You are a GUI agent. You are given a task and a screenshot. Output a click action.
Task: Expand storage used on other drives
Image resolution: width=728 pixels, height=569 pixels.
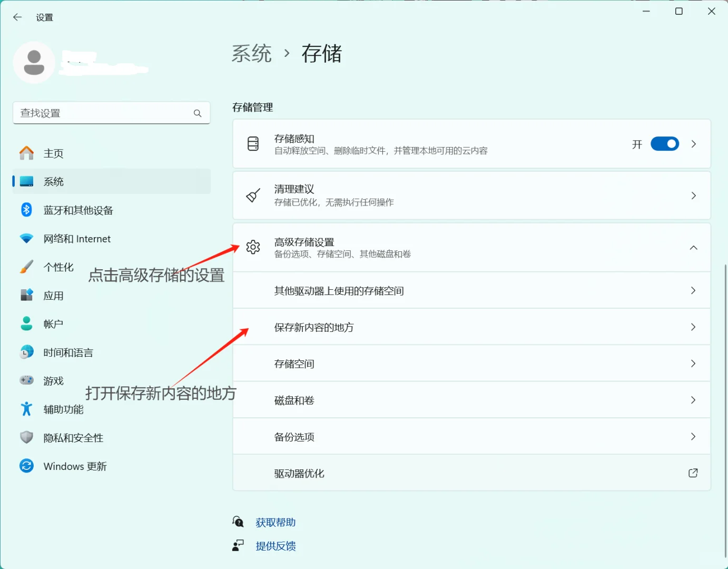click(694, 290)
